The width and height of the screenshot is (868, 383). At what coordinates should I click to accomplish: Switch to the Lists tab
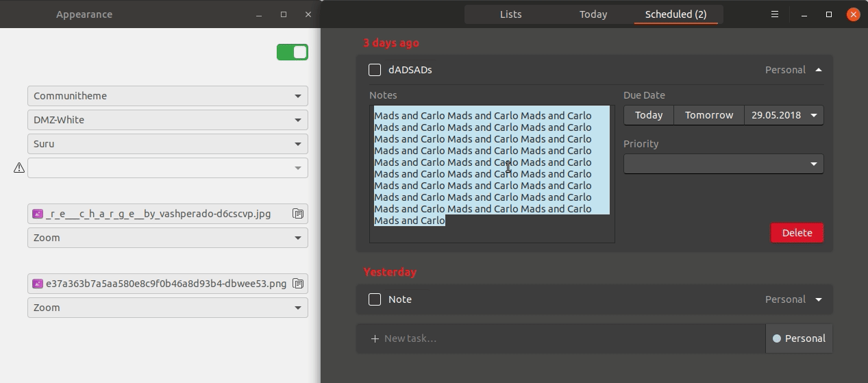point(510,14)
